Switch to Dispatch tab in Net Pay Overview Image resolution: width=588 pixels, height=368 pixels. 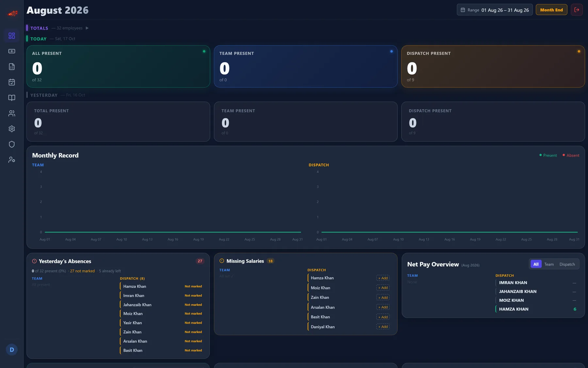567,264
